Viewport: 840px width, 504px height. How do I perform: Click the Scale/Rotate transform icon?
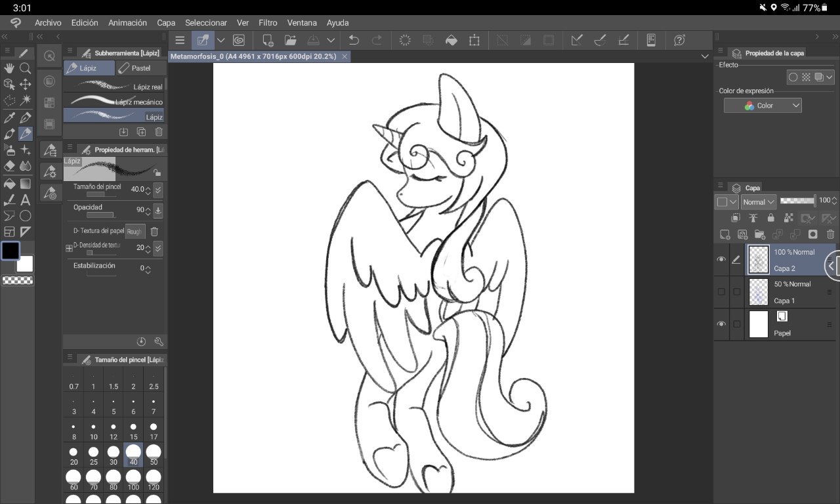[474, 40]
